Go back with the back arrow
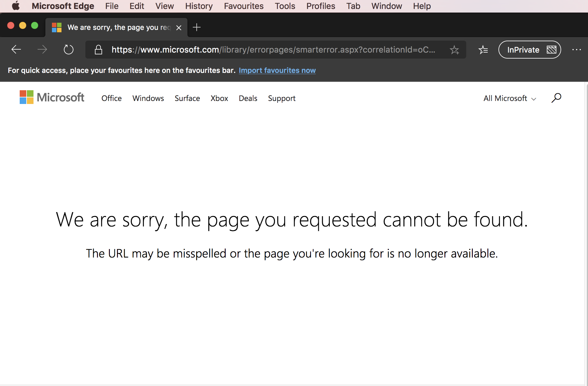The width and height of the screenshot is (588, 386). 16,49
